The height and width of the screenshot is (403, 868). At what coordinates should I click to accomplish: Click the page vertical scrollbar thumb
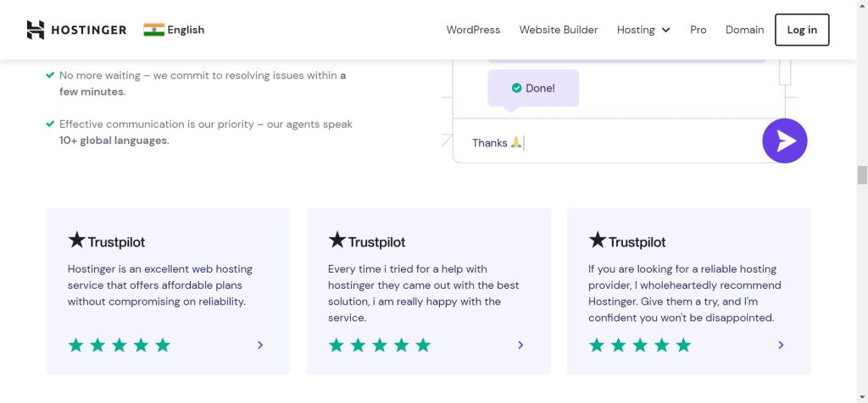[862, 175]
